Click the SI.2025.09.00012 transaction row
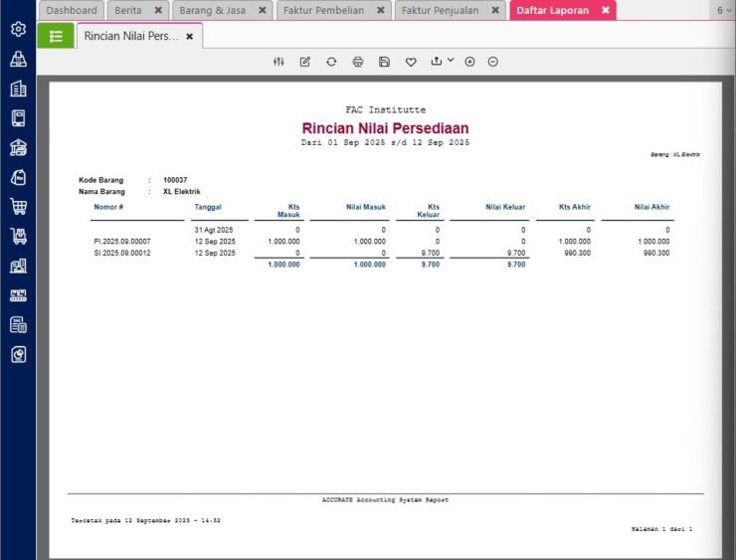Viewport: 736px width, 560px height. click(x=122, y=253)
